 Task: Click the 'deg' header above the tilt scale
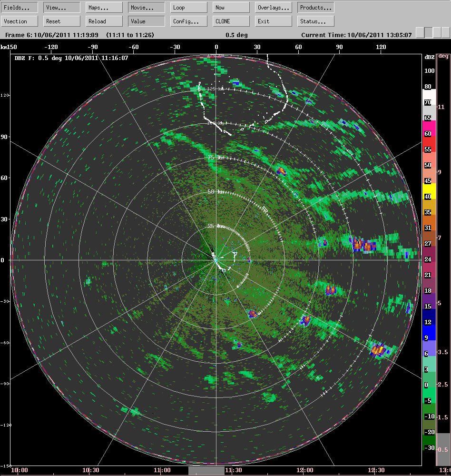click(x=443, y=56)
